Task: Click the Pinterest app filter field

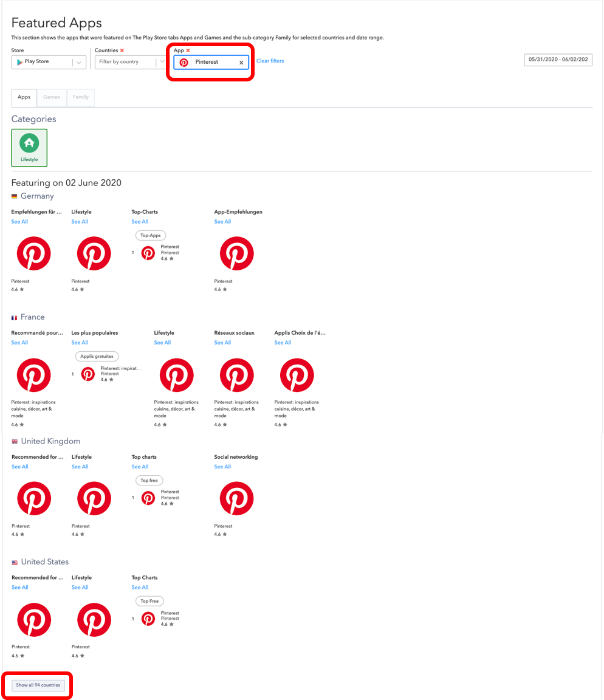Action: 211,62
